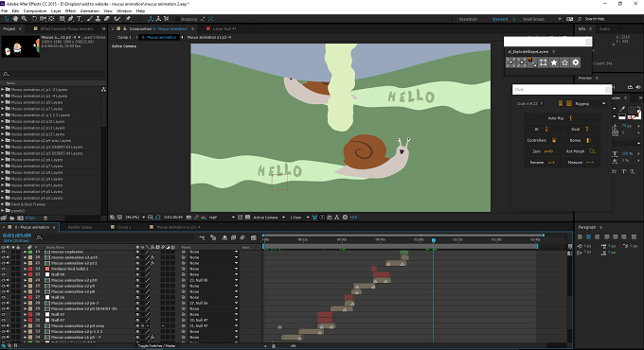Select the Type text tool
Image resolution: width=644 pixels, height=350 pixels.
(x=80, y=19)
